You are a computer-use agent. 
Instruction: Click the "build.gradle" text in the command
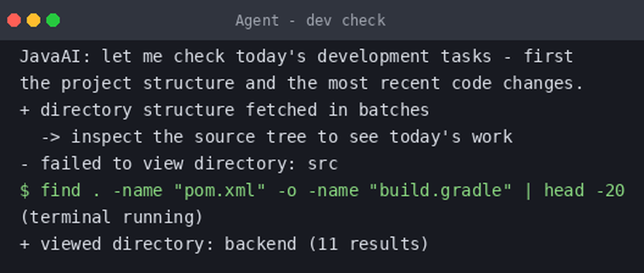pos(446,191)
